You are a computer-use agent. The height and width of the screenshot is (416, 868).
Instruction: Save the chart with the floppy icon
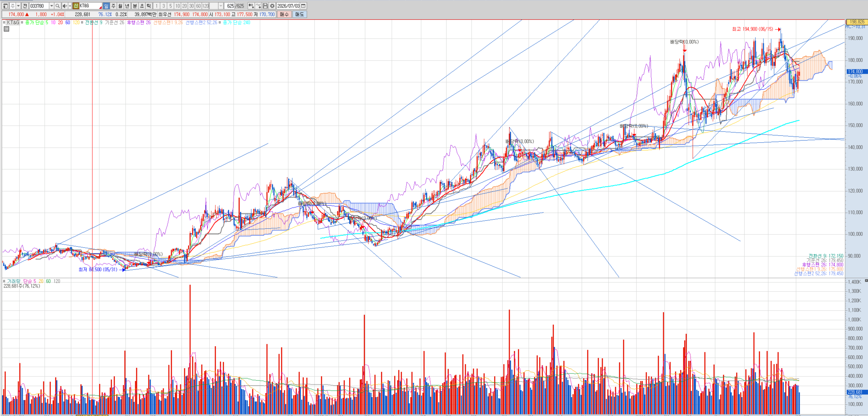click(x=265, y=6)
